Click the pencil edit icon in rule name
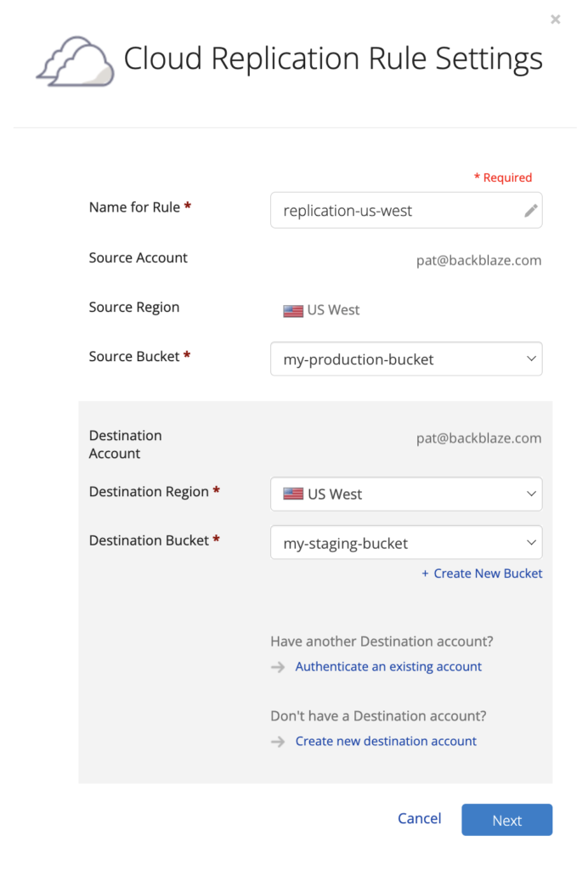The height and width of the screenshot is (870, 588). [x=531, y=211]
